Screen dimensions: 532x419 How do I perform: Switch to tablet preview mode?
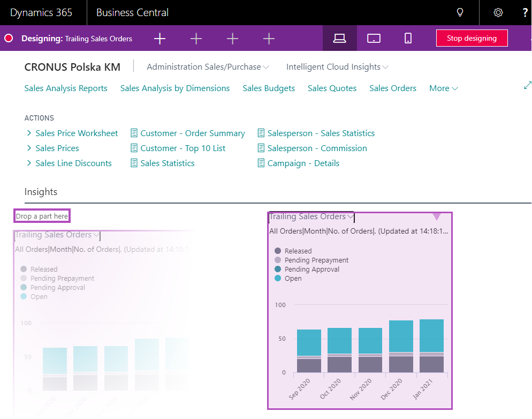point(374,39)
